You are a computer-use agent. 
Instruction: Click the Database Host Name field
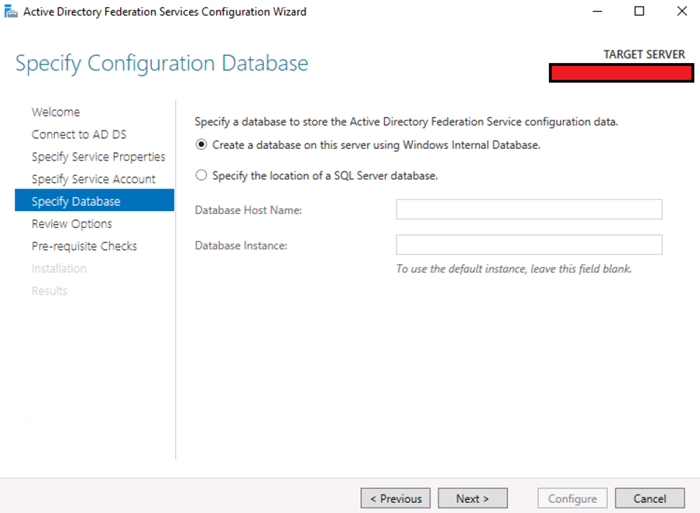coord(529,209)
